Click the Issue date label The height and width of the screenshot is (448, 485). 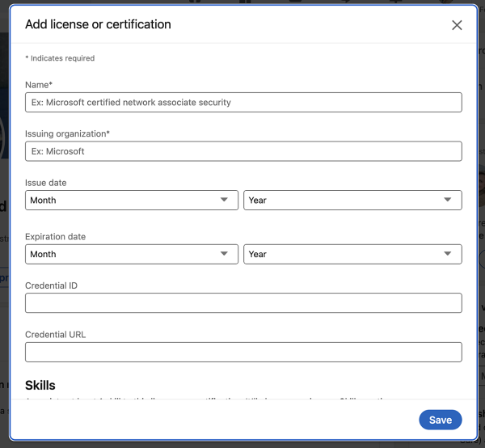[x=46, y=183]
